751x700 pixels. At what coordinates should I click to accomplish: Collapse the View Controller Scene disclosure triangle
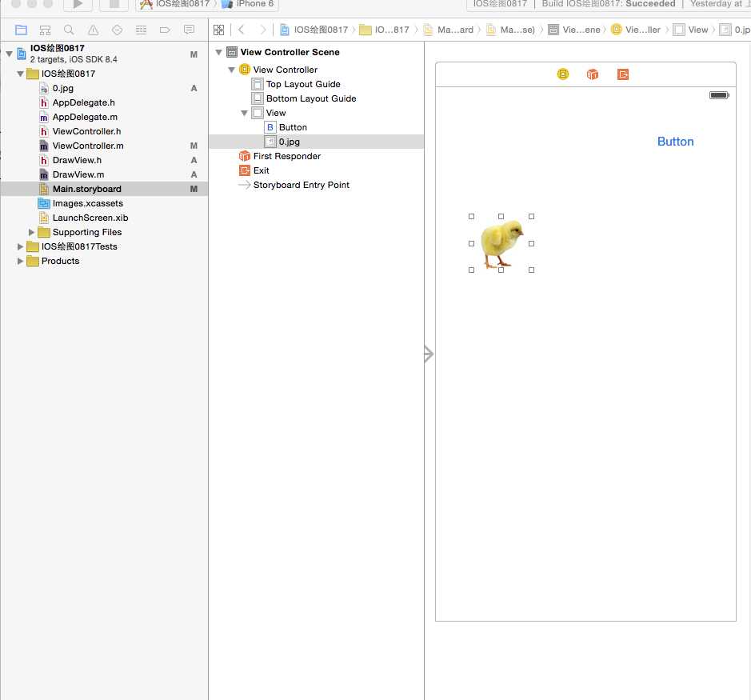[219, 52]
